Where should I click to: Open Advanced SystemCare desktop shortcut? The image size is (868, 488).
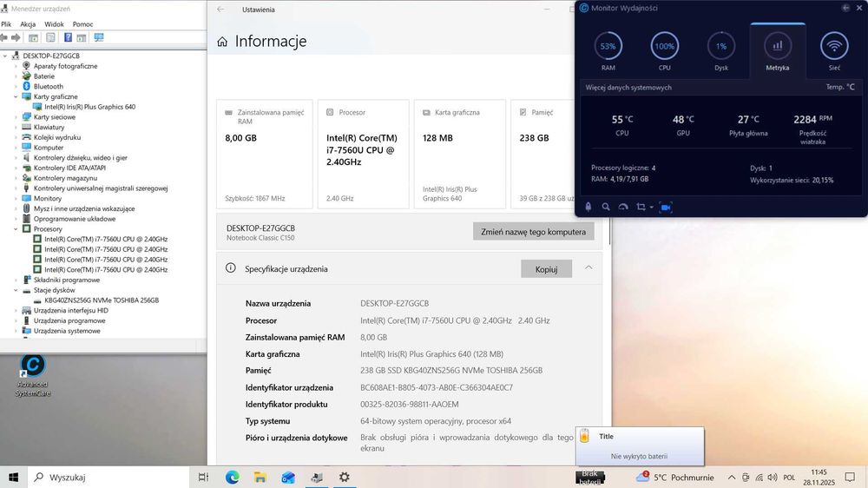33,375
